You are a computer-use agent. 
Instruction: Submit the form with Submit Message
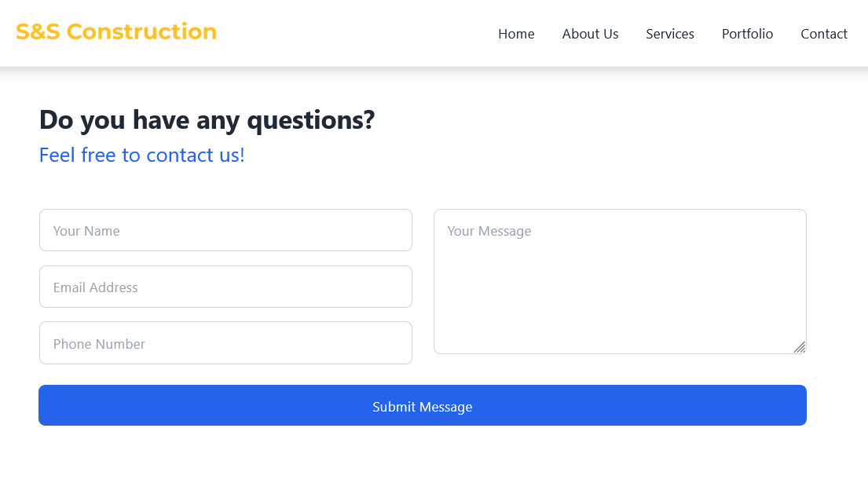tap(423, 405)
